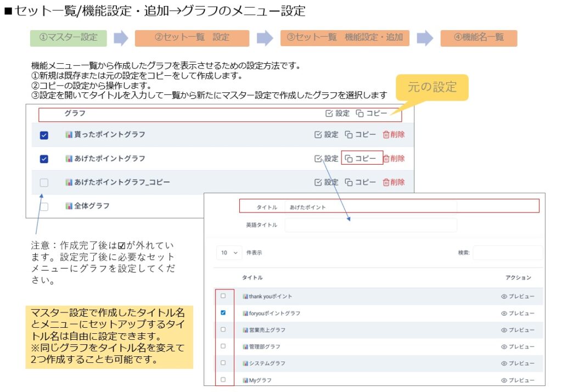This screenshot has width=562, height=392.
Task: Click the 削除 trash icon for 貰ったポイントグラフ
Action: [386, 135]
